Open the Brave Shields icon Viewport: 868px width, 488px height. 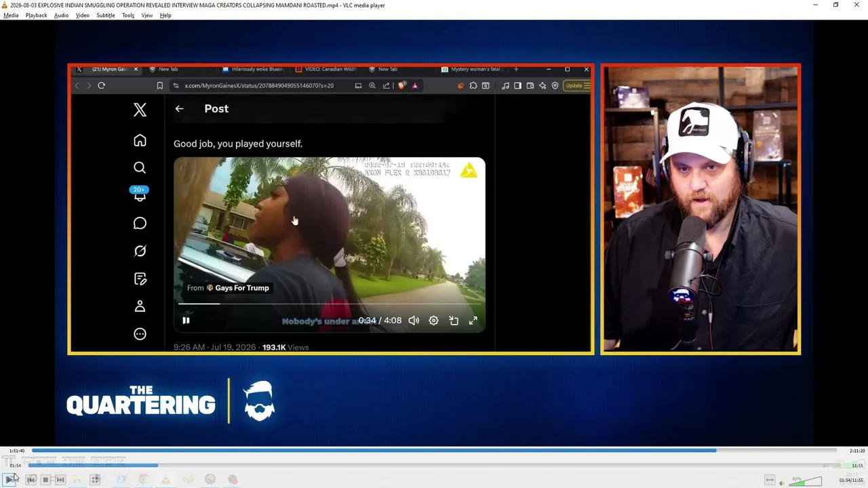402,85
